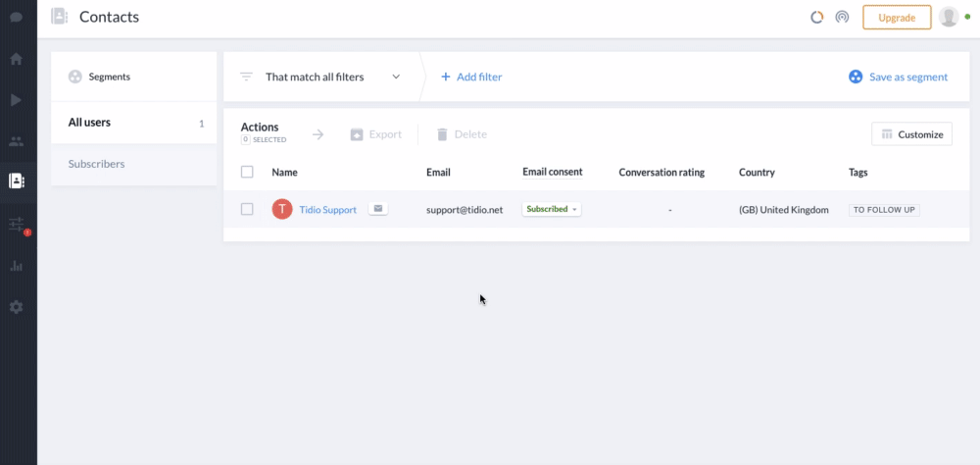Click the circular usage progress indicator
The height and width of the screenshot is (465, 980).
[x=817, y=18]
